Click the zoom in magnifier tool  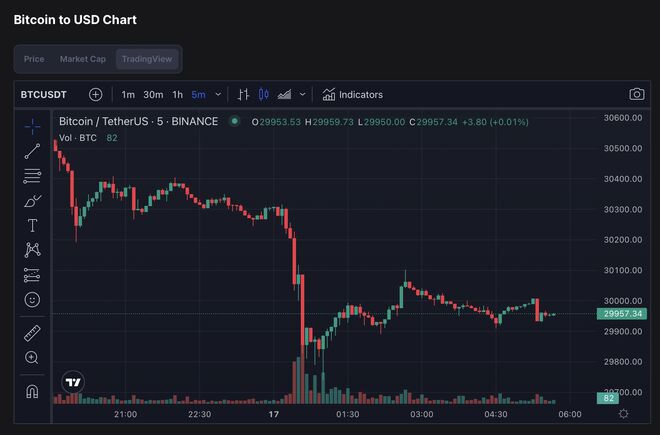tap(32, 357)
